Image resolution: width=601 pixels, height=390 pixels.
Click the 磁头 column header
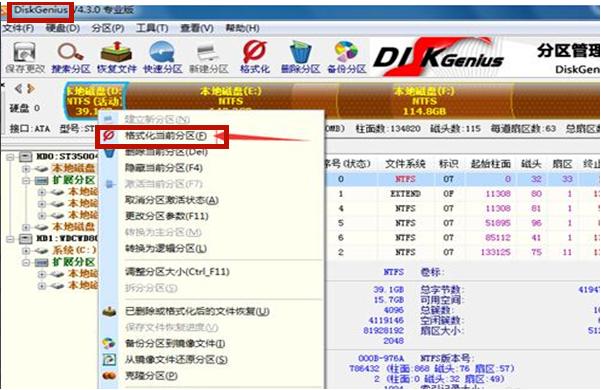(x=531, y=164)
